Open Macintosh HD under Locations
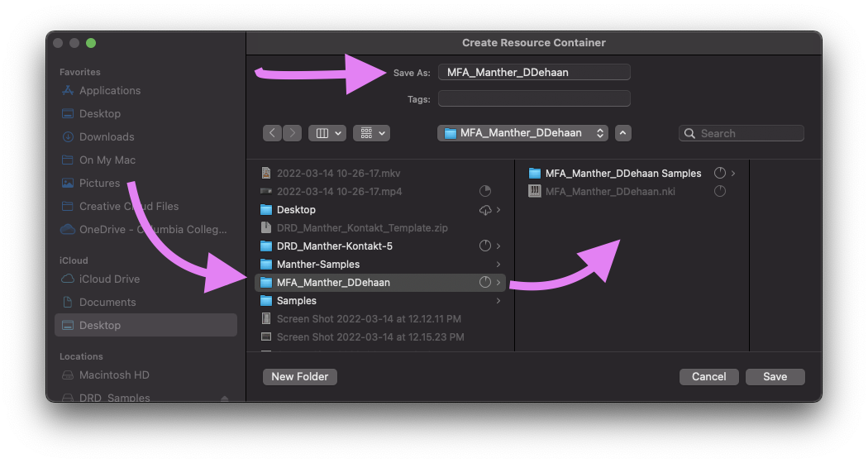Screen dimensions: 868x463 point(114,375)
